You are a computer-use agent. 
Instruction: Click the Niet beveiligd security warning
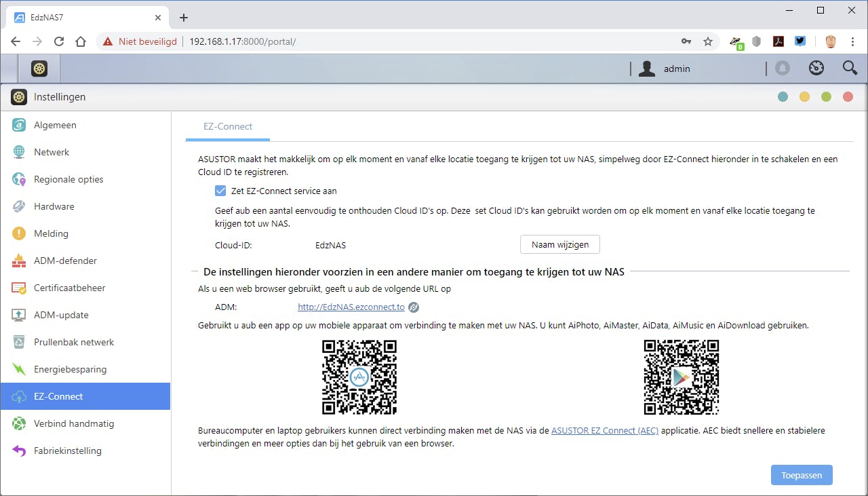[x=140, y=41]
